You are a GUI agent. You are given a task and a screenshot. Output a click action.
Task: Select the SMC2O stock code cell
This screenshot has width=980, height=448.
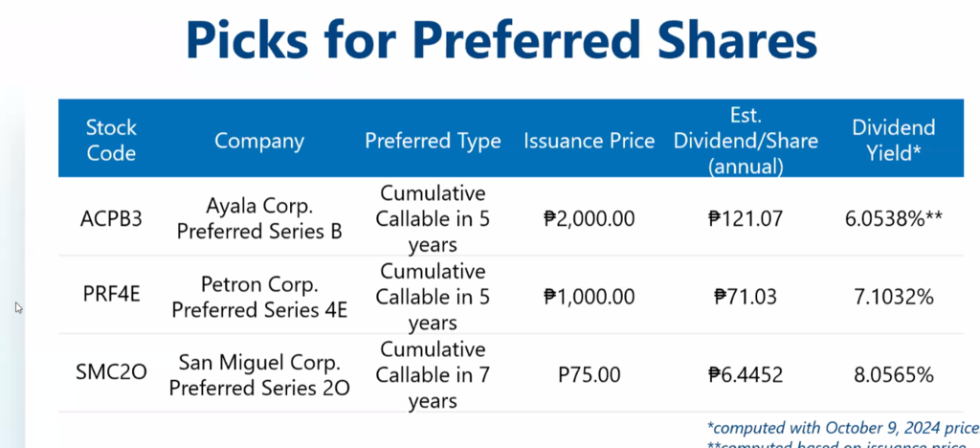tap(111, 373)
